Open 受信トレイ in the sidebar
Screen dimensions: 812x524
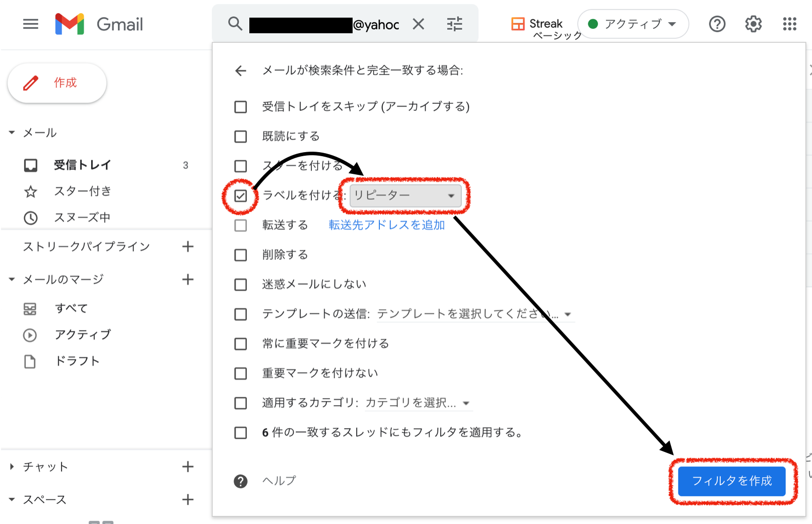(82, 165)
